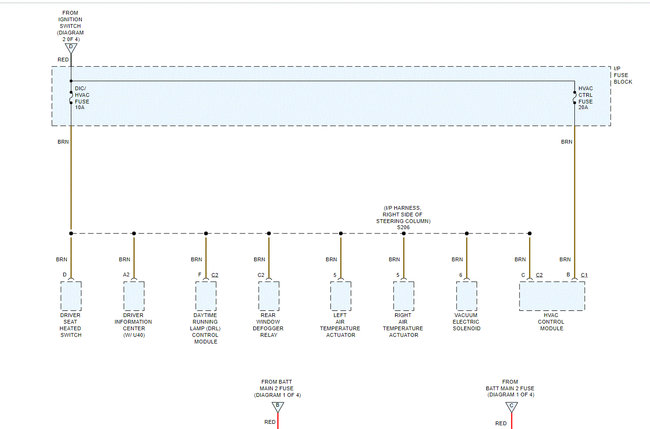650x429 pixels.
Task: Click the D connector triangle below the ignition switch note
Action: click(71, 48)
